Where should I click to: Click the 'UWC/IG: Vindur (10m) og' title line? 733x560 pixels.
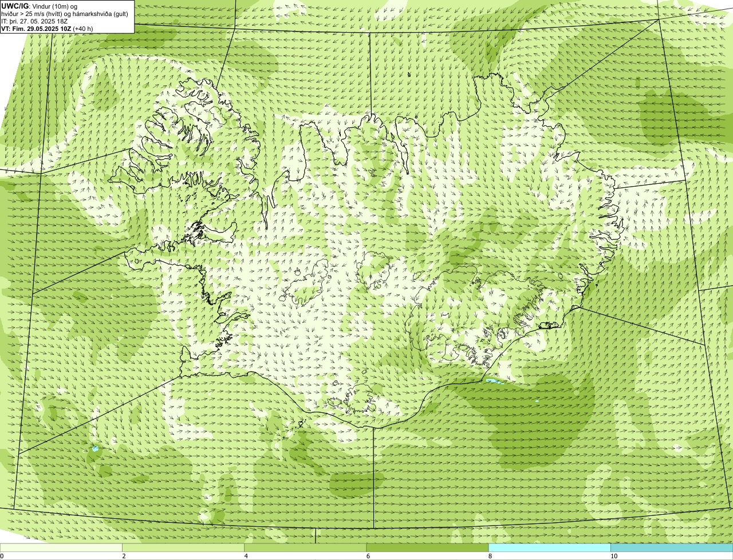point(39,6)
